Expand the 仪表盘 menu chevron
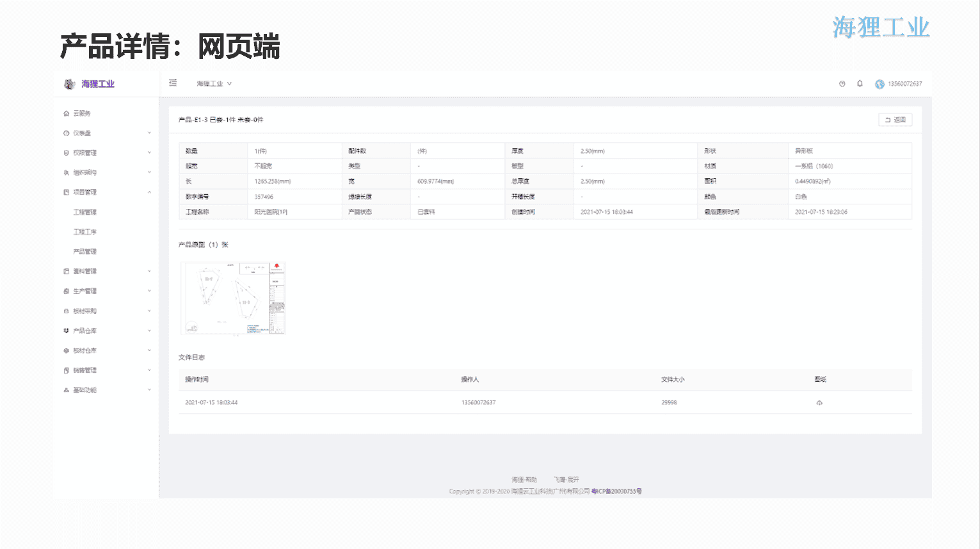 149,133
